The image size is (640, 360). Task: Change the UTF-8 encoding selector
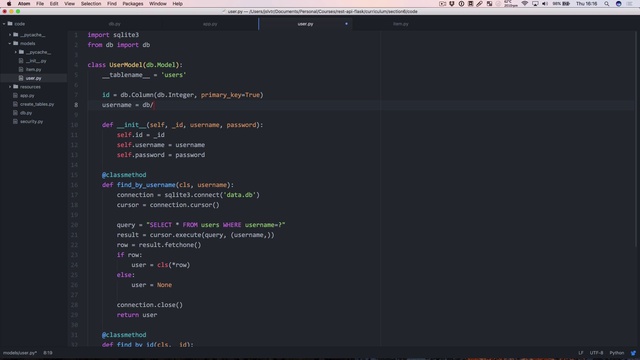tap(596, 353)
